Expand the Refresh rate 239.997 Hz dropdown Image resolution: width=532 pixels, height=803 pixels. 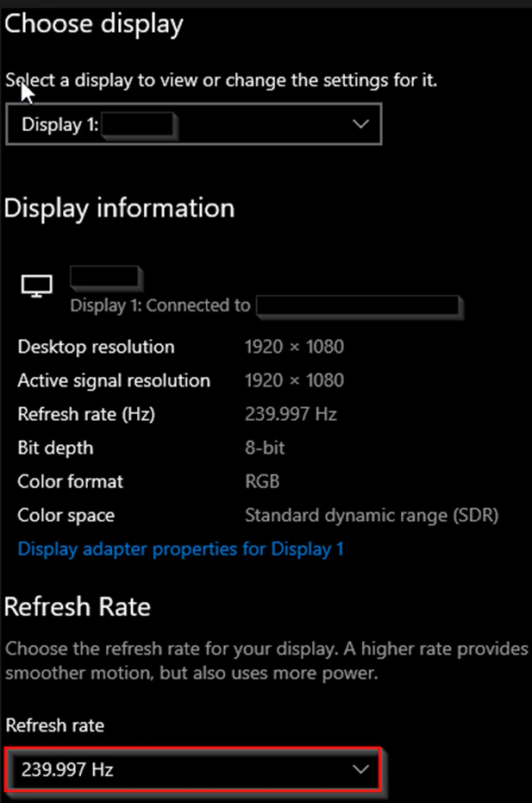193,769
